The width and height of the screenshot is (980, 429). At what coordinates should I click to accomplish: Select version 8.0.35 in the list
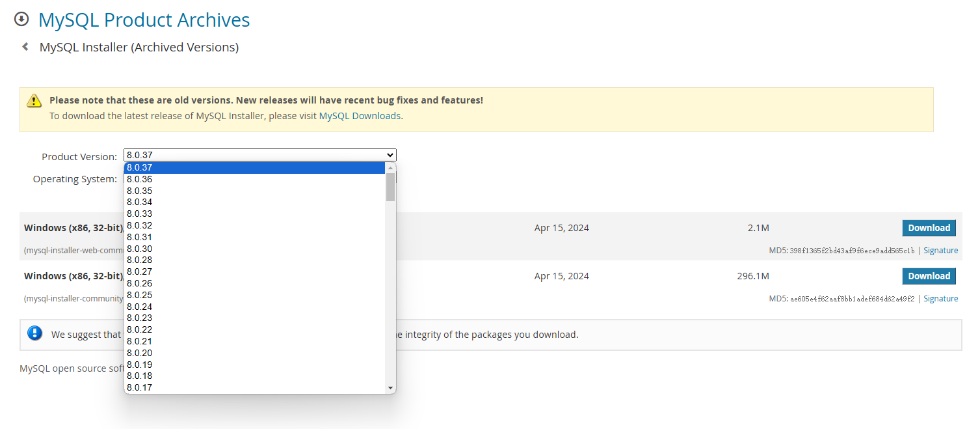tap(254, 191)
